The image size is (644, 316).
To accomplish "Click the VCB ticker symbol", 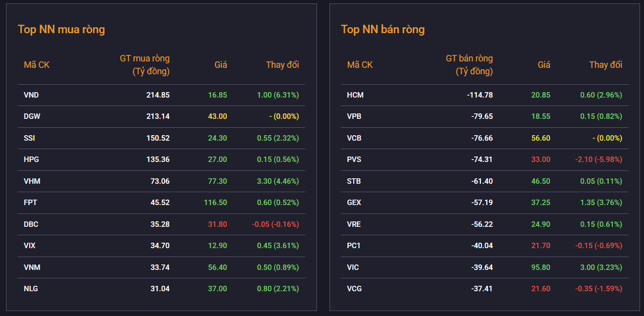I will coord(354,138).
